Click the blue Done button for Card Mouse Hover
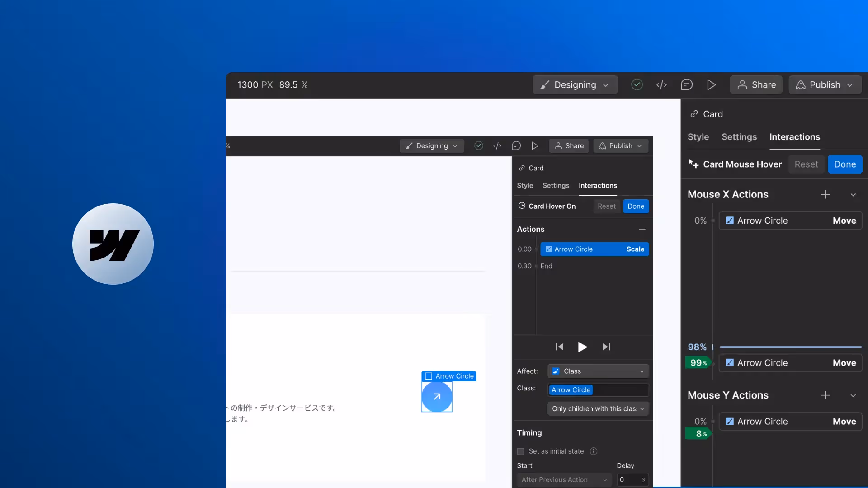The width and height of the screenshot is (868, 488). [844, 164]
